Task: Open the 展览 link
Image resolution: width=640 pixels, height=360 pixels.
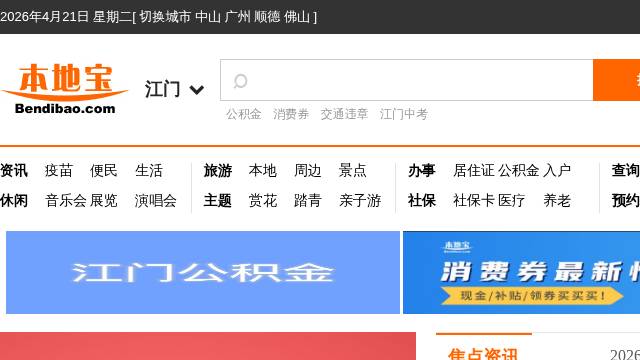Action: 104,200
